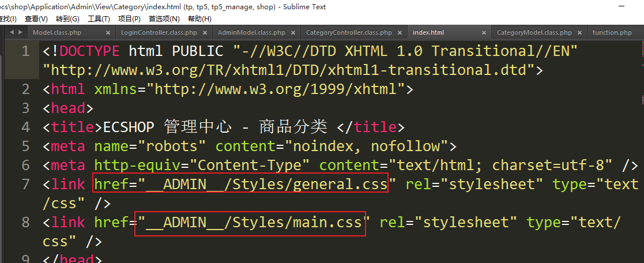This screenshot has height=263, width=644.
Task: Click line number 7 in the gutter
Action: click(x=25, y=185)
